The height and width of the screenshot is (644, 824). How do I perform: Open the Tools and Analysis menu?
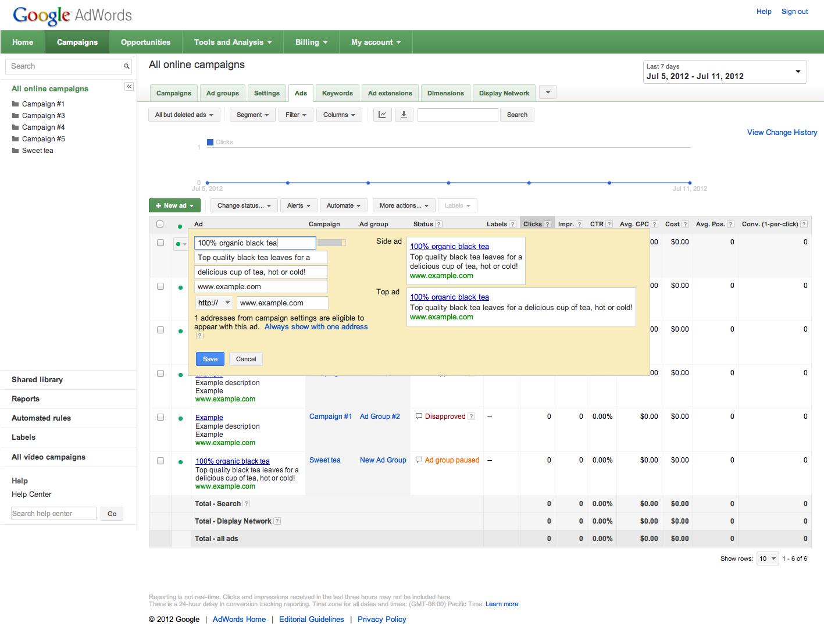click(x=233, y=42)
